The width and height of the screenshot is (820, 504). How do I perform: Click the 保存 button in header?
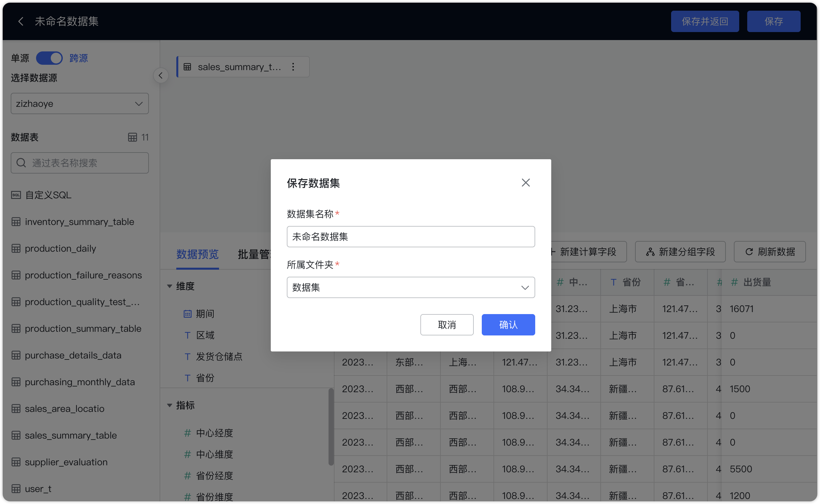click(x=774, y=21)
